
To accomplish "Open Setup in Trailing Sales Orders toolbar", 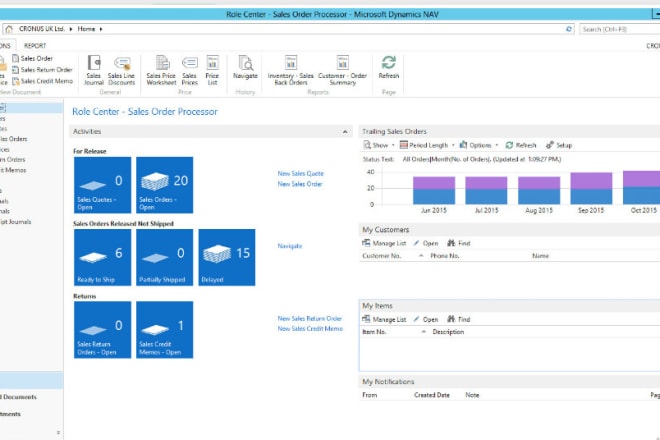I will pos(559,145).
